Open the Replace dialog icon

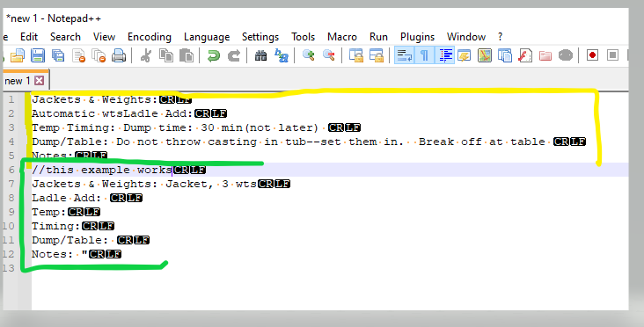tap(282, 55)
